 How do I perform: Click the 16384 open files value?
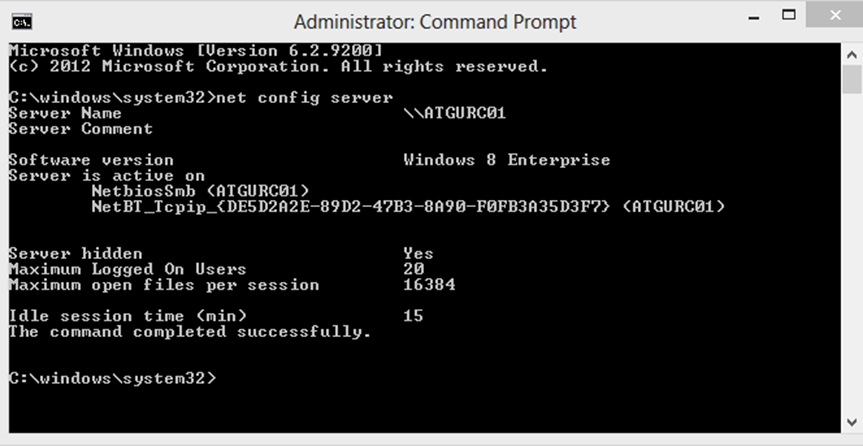coord(429,285)
